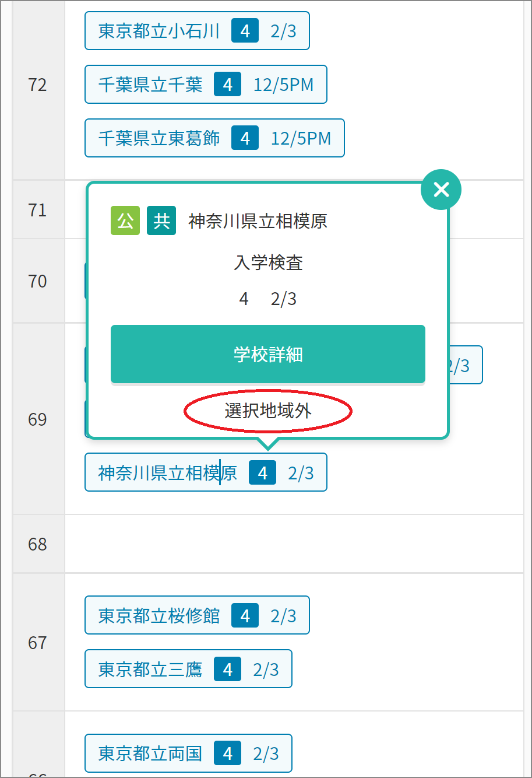Screen dimensions: 532x778
Task: Select 千葉県立千葉 school chip
Action: coord(206,85)
